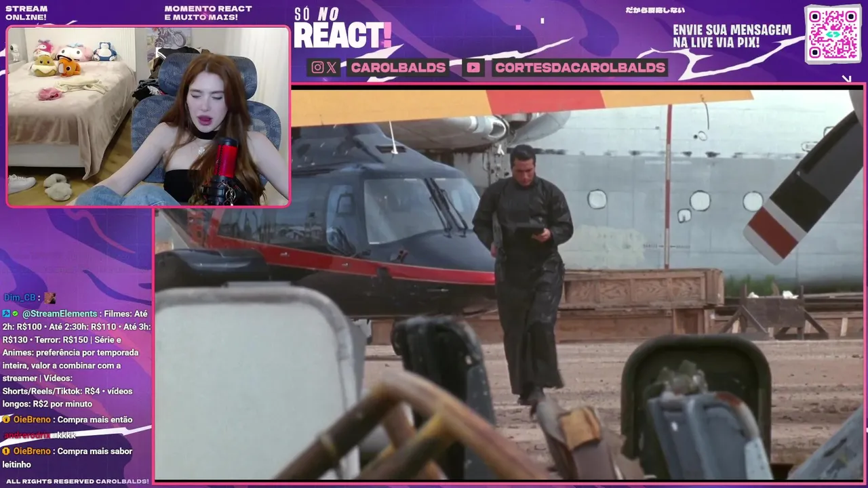
Task: Click the green verified badge by @StreamElements
Action: [x=15, y=314]
